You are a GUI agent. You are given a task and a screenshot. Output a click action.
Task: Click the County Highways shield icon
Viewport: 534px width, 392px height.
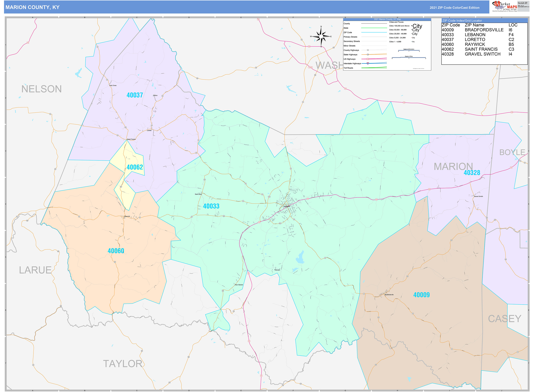368,50
